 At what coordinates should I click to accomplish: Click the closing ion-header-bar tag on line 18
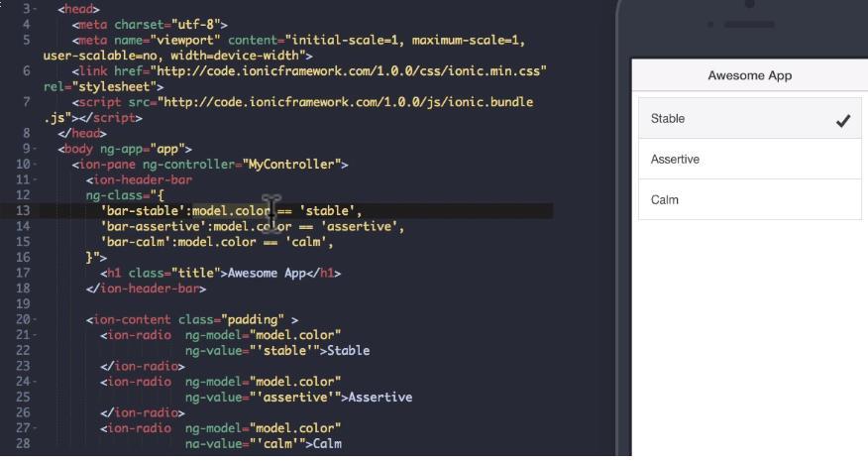click(x=146, y=288)
